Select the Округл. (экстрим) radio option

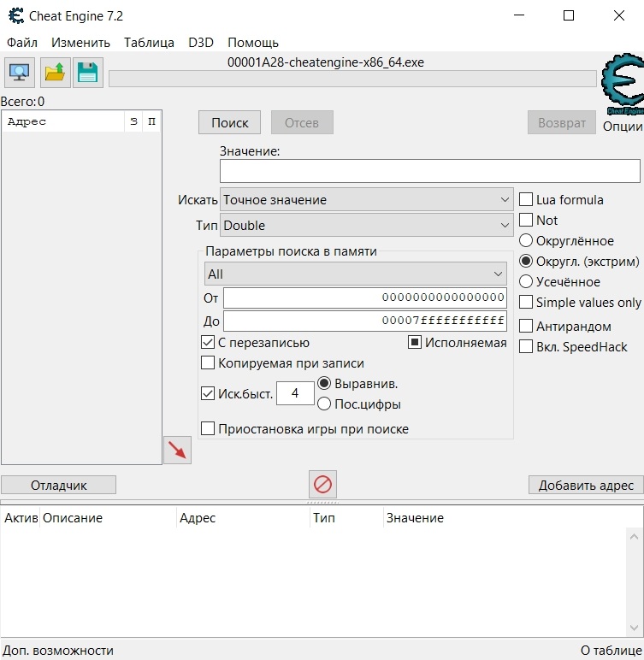tap(526, 261)
